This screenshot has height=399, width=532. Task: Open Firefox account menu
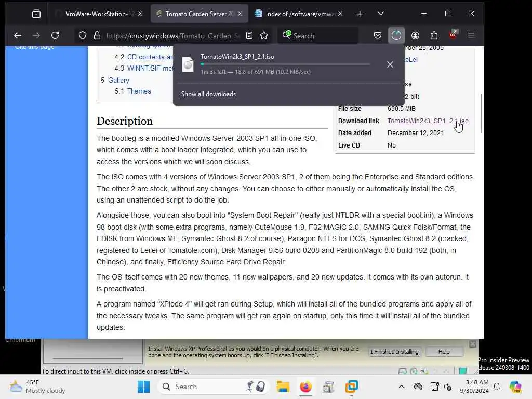point(415,36)
